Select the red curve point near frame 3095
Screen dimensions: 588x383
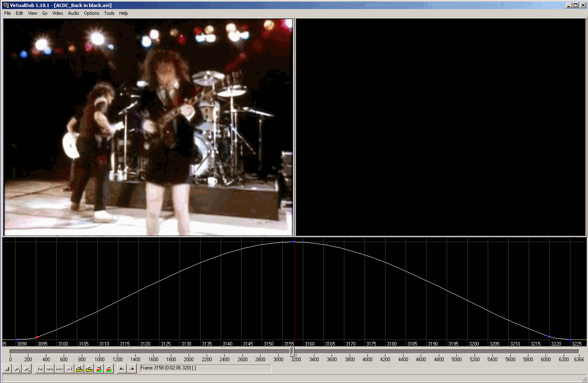[x=37, y=337]
